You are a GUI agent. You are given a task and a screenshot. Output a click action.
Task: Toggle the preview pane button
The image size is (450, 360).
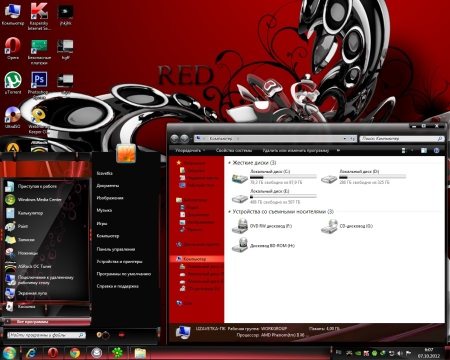click(424, 150)
